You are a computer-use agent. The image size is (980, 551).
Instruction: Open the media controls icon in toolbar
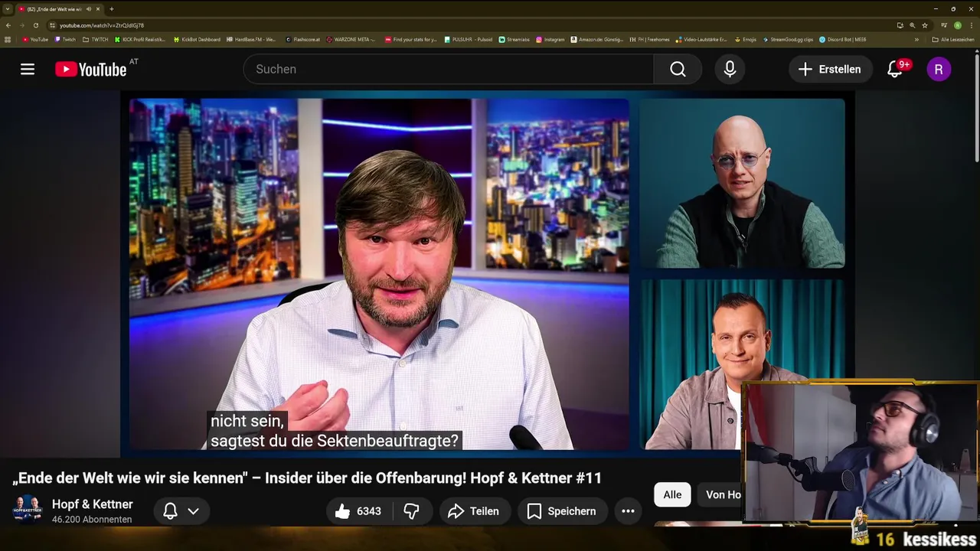944,25
